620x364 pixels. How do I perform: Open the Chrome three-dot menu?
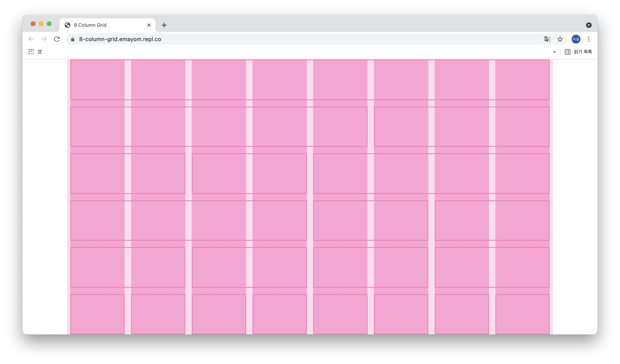pyautogui.click(x=589, y=39)
